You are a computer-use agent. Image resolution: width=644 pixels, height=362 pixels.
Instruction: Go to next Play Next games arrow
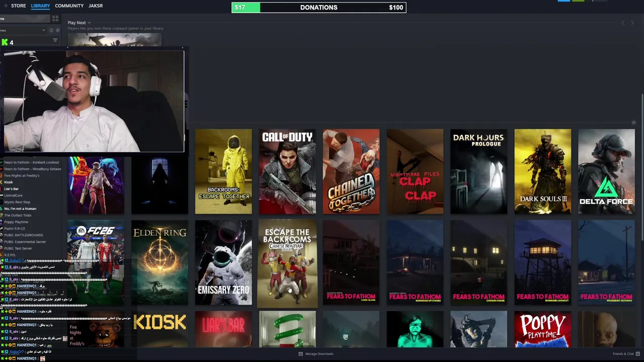pos(632,23)
